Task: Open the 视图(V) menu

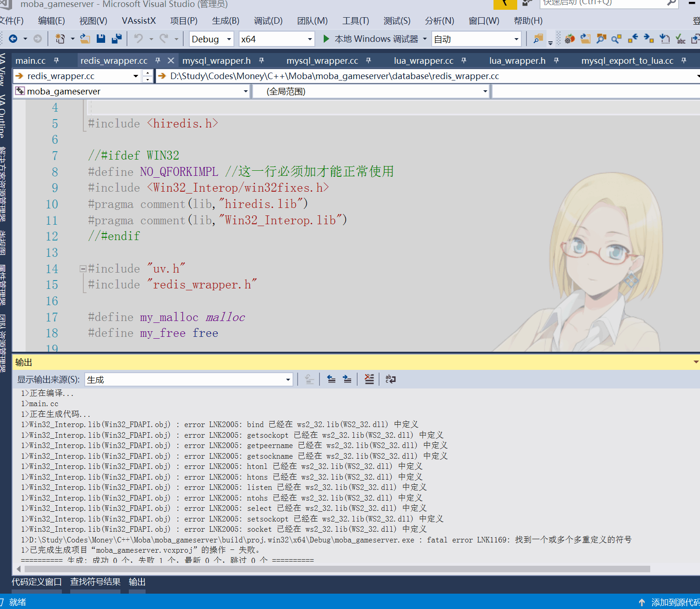Action: pyautogui.click(x=93, y=21)
